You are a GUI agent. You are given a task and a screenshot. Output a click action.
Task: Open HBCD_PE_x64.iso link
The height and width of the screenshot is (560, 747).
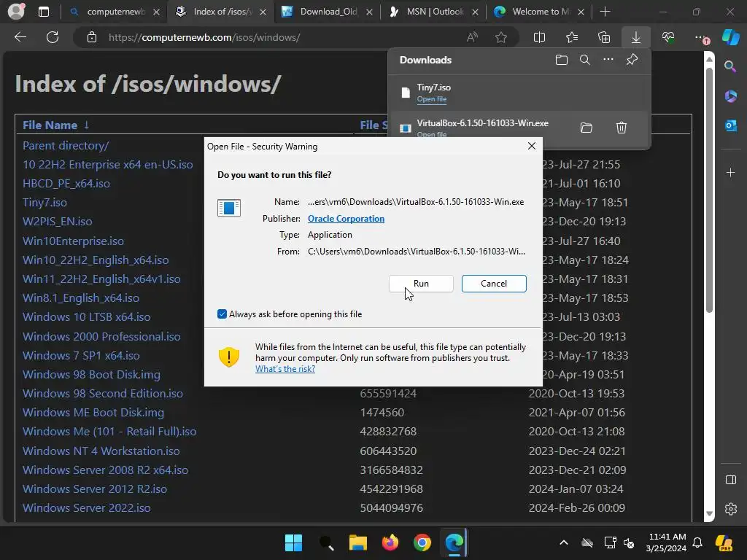66,184
